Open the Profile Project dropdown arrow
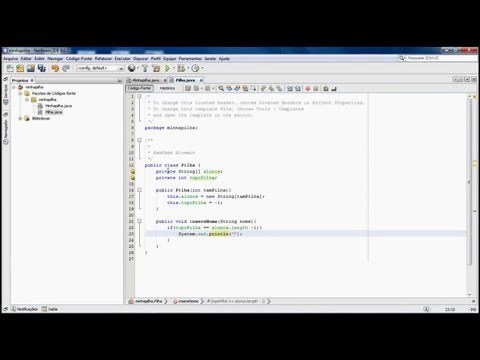The width and height of the screenshot is (480, 360). coord(202,68)
